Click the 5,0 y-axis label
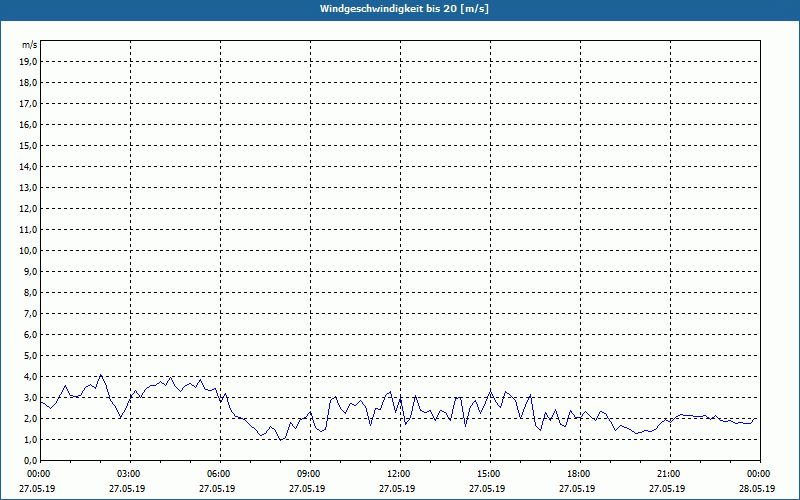Viewport: 800px width, 500px height. (x=30, y=356)
